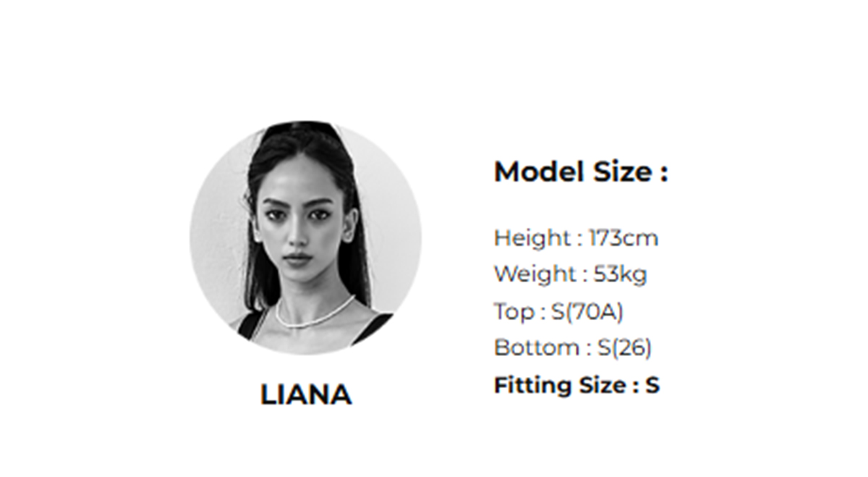Click the Top label
The width and height of the screenshot is (868, 477).
[x=514, y=311]
